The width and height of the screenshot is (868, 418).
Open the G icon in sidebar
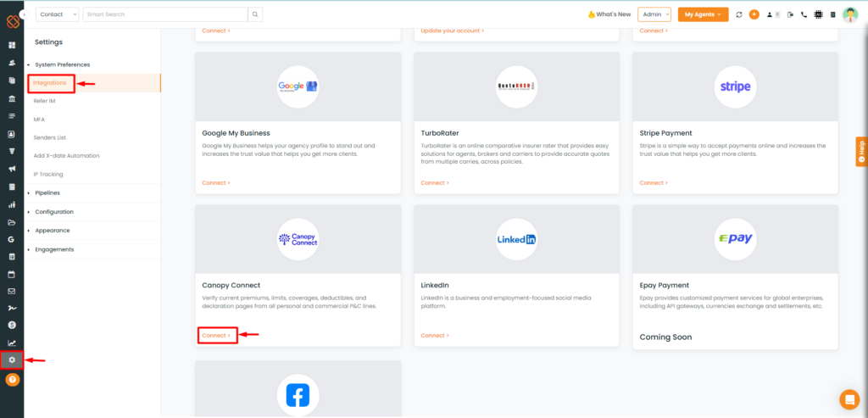[x=12, y=240]
